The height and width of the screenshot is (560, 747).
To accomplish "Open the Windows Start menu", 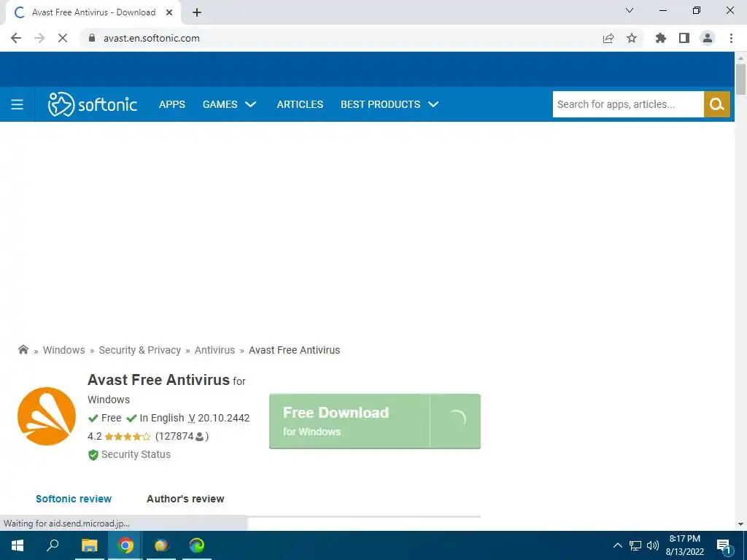I will coord(18,545).
